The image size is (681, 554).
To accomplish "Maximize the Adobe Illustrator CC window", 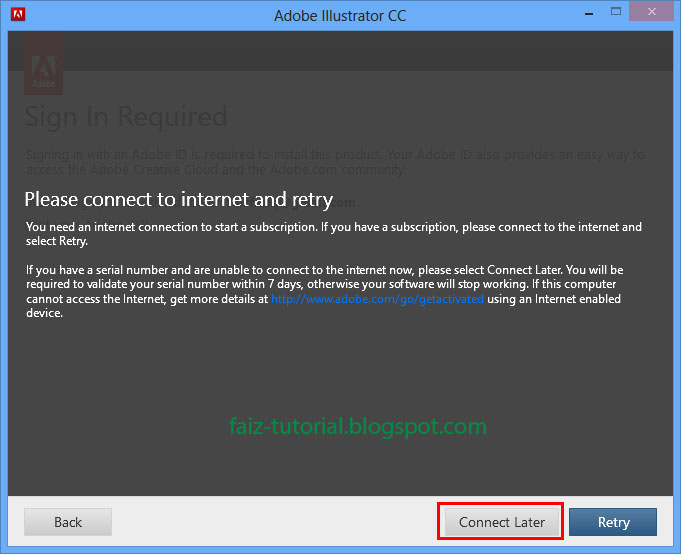I will click(616, 12).
